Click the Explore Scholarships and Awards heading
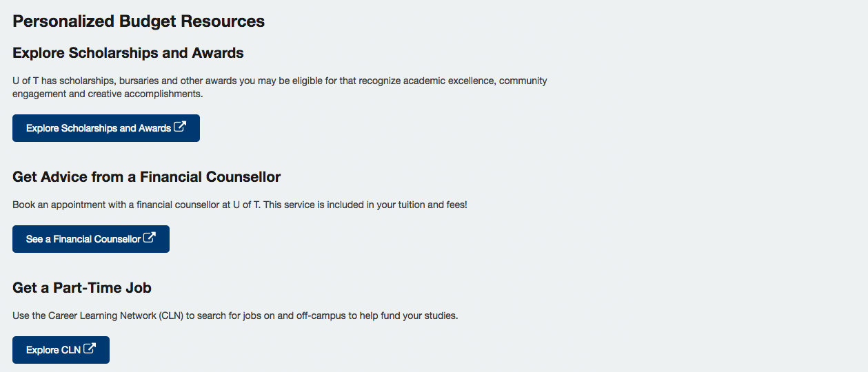Screen dimensions: 868x372 tap(128, 53)
